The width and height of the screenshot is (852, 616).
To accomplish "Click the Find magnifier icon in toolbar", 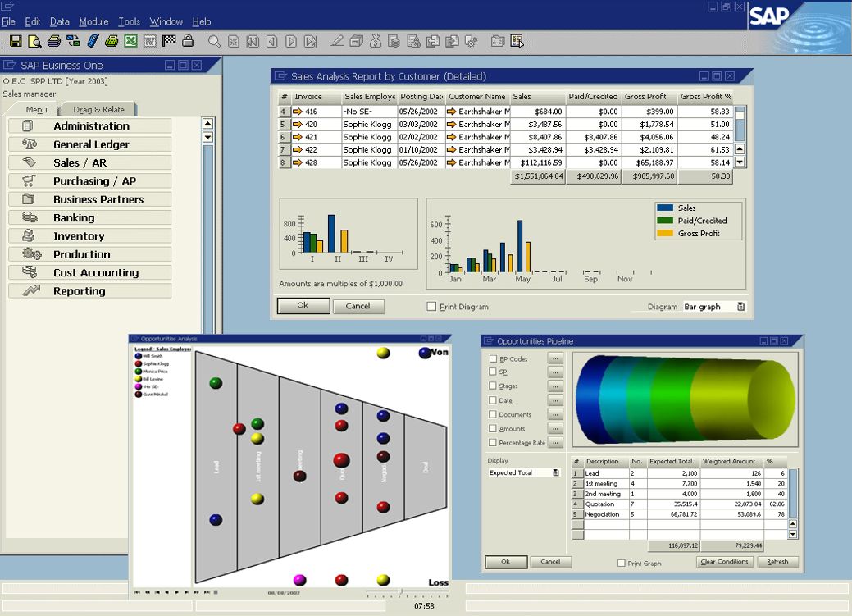I will click(214, 41).
